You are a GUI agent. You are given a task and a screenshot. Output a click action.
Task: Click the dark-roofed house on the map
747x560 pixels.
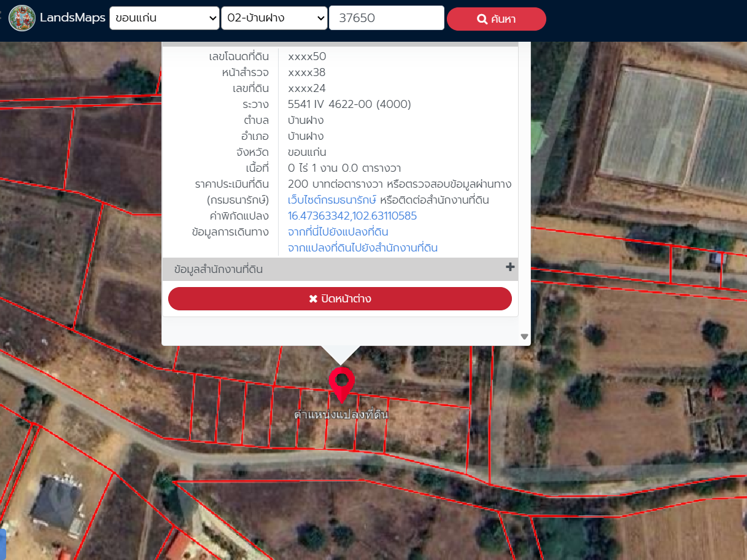pos(56,504)
